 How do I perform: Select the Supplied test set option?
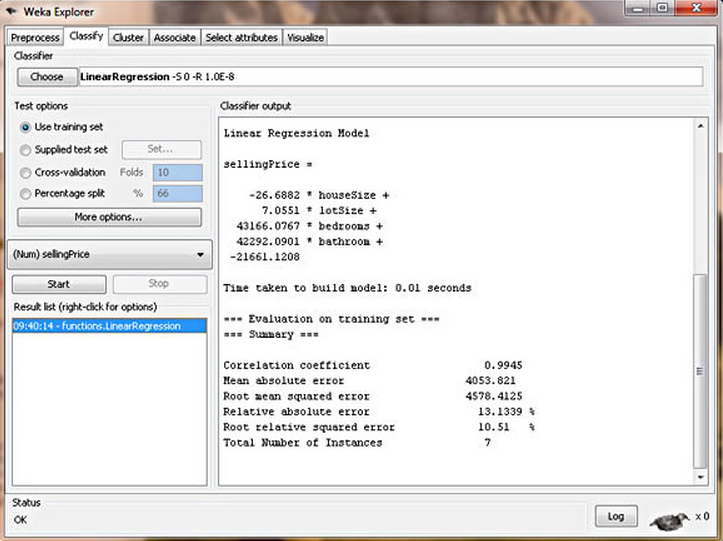[26, 150]
